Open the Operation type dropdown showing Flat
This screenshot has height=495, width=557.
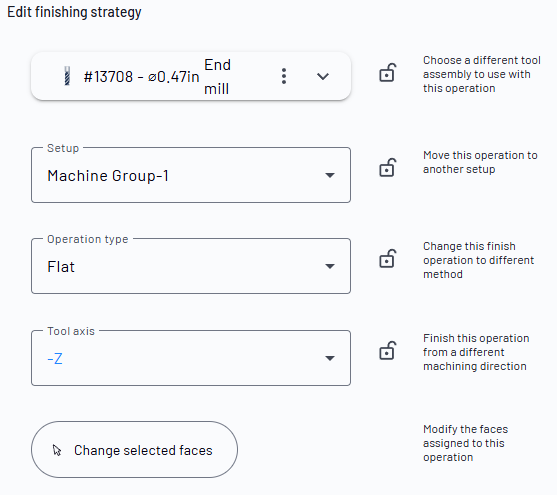(191, 266)
